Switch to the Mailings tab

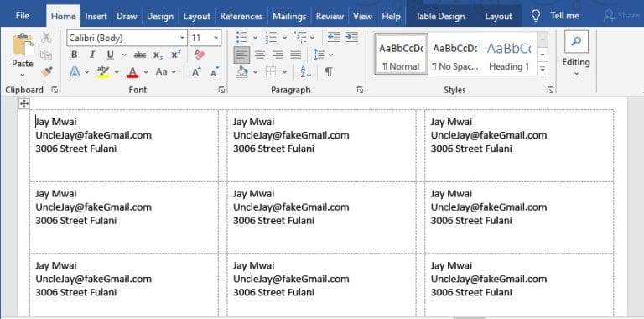[x=289, y=17]
